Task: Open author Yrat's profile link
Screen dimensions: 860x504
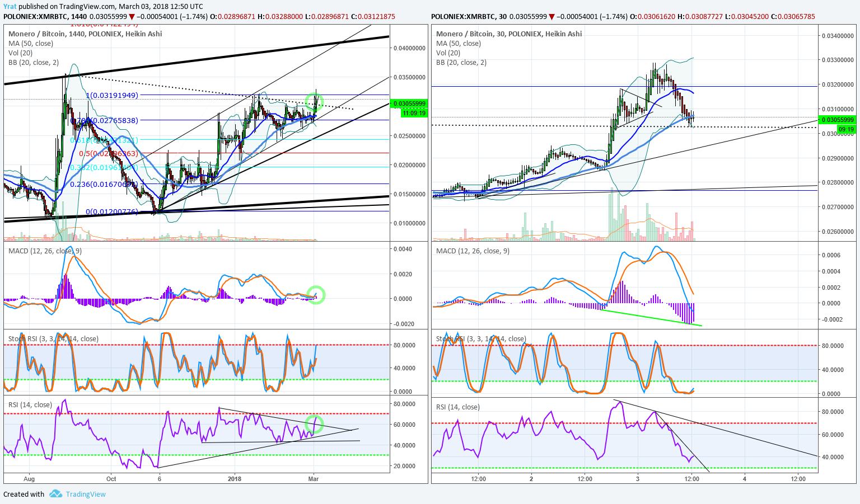Action: 10,6
